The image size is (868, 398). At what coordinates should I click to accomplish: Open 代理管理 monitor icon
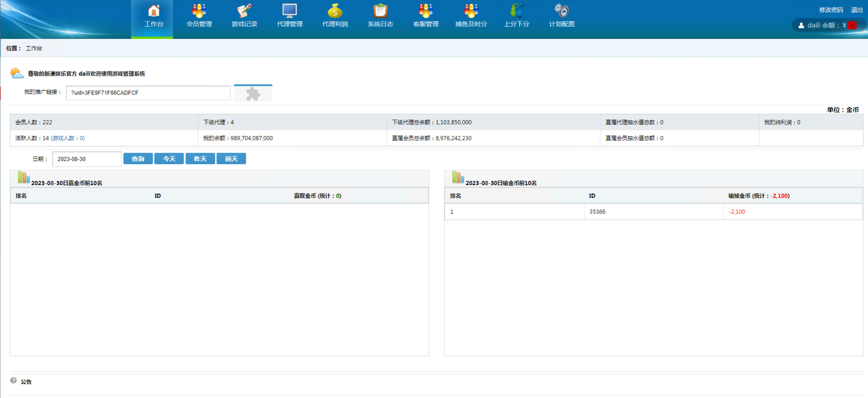point(290,12)
